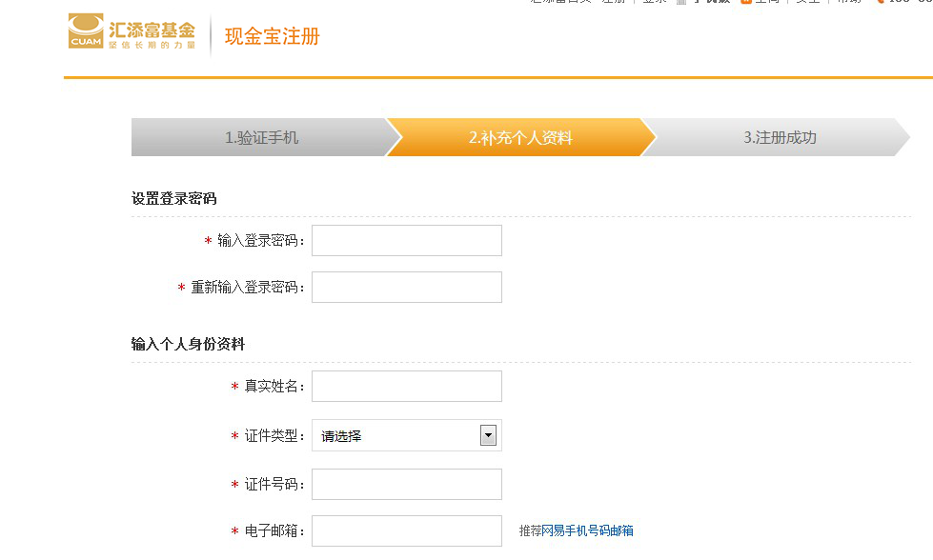Click the 输入个人身份资料 section heading
Screen dimensions: 933x560
[x=188, y=345]
